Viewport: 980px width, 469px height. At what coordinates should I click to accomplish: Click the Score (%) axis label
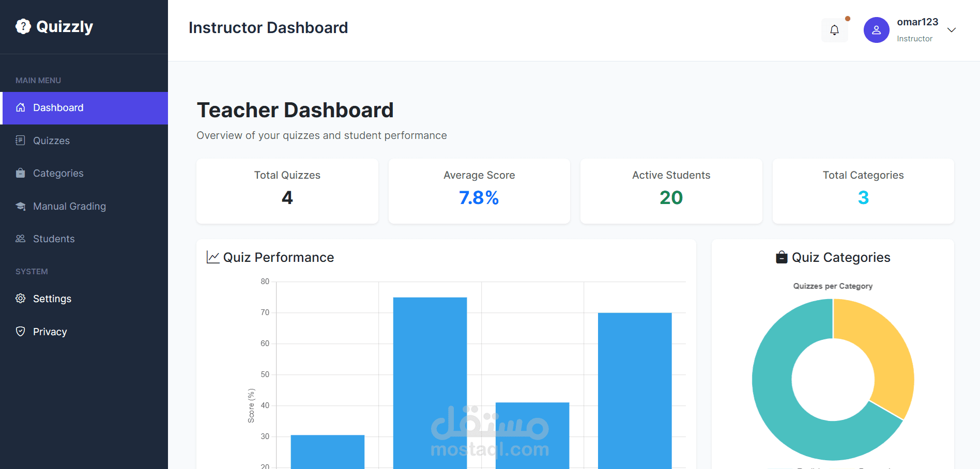coord(251,405)
